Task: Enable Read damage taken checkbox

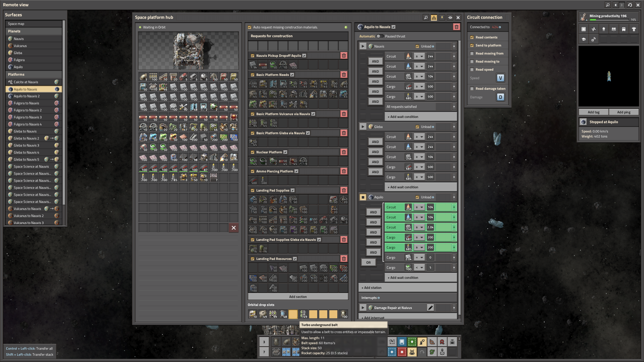Action: pos(472,89)
